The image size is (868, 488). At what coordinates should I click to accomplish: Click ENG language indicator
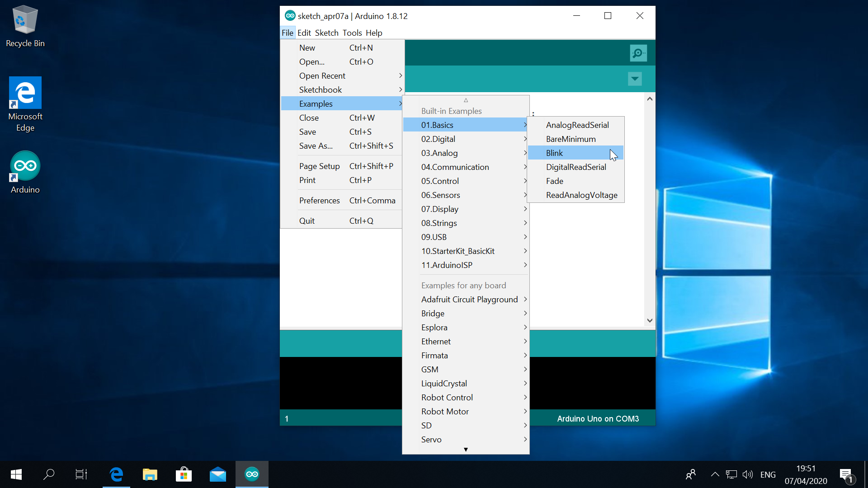coord(768,474)
